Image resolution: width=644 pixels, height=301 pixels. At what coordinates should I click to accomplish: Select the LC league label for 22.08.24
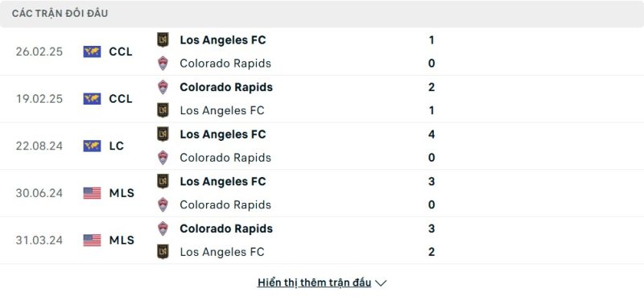point(117,146)
